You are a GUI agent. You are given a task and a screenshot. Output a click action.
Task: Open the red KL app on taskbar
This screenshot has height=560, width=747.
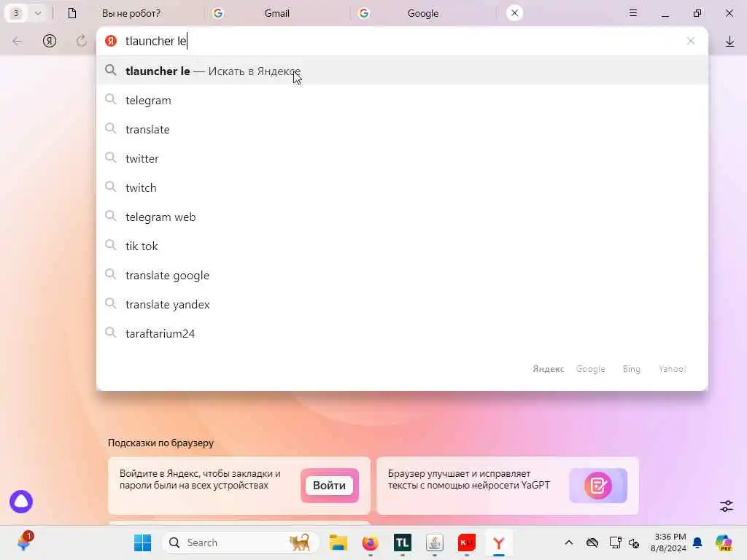(x=466, y=542)
